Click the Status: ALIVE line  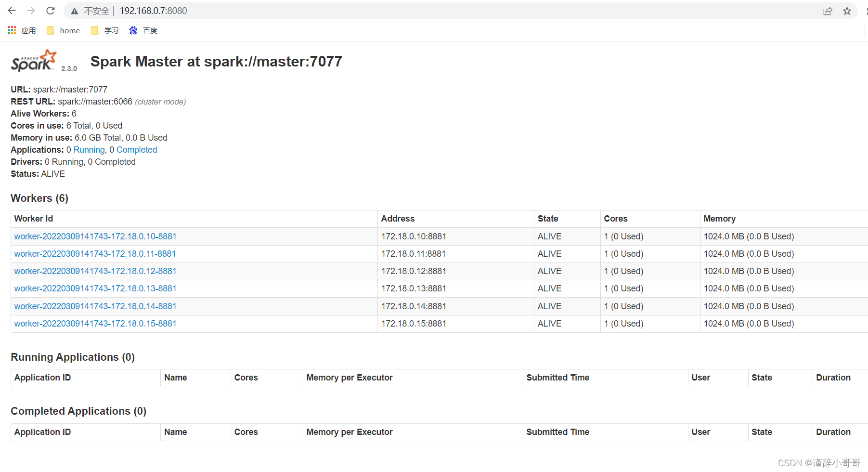[38, 174]
